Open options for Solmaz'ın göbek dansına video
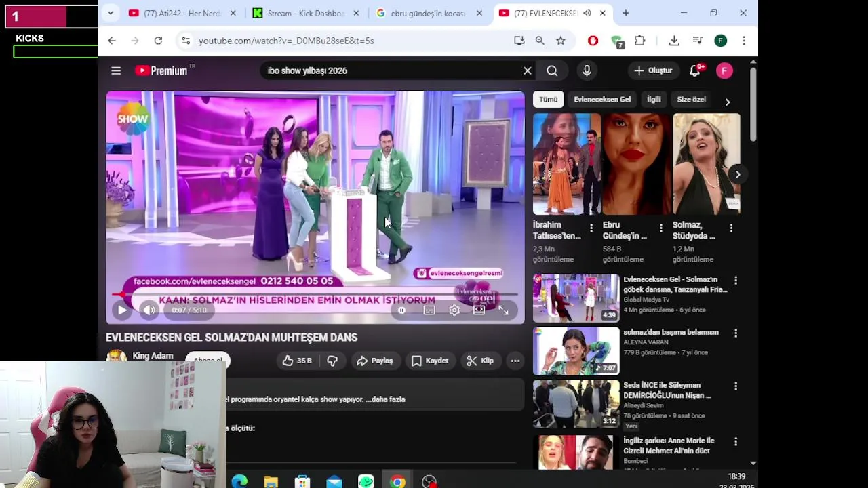The height and width of the screenshot is (488, 868). point(736,280)
